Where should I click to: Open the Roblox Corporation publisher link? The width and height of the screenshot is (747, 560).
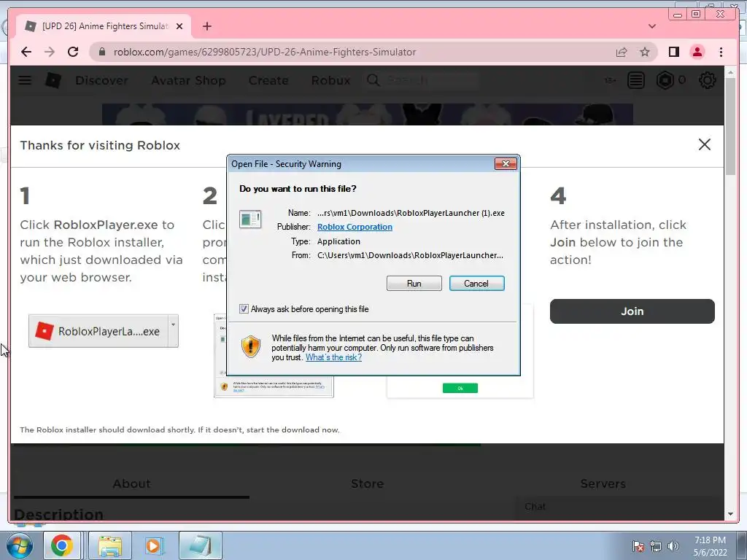coord(355,227)
